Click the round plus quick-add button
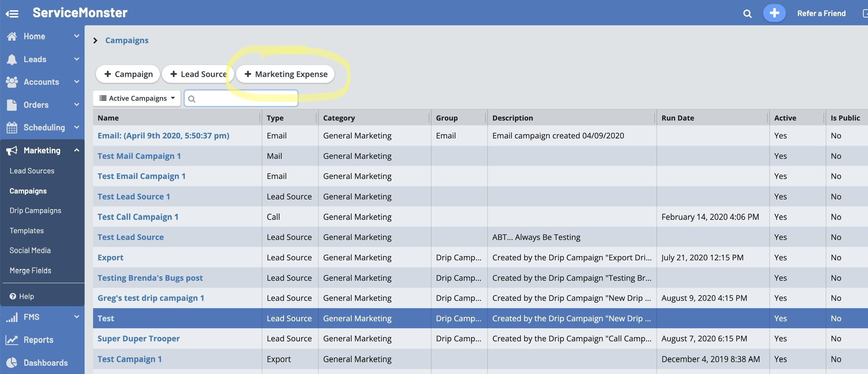The width and height of the screenshot is (868, 374). click(x=774, y=13)
